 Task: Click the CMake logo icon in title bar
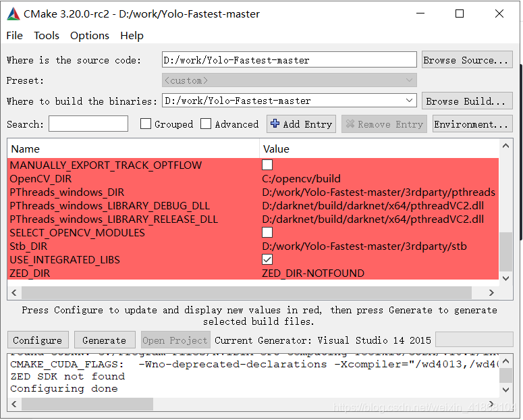coord(13,14)
